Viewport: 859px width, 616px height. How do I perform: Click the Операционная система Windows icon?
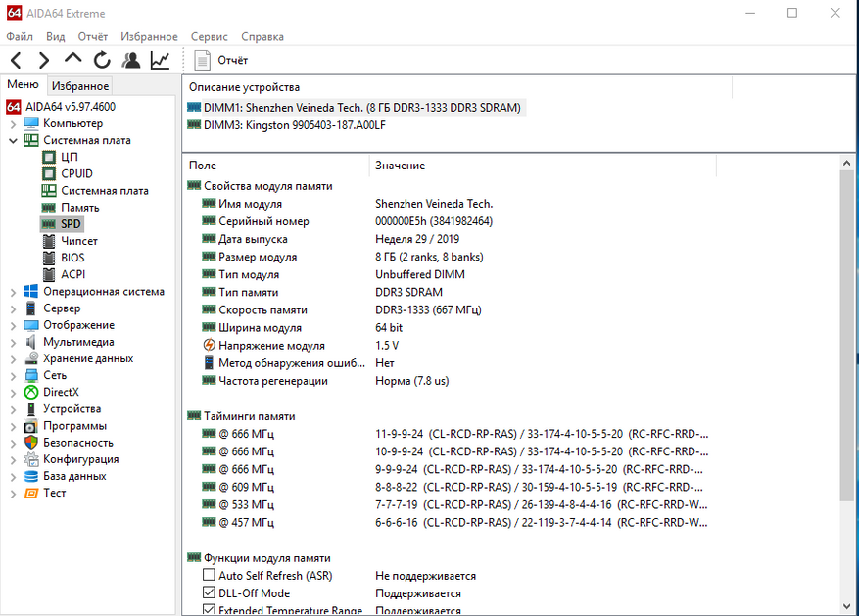click(31, 291)
